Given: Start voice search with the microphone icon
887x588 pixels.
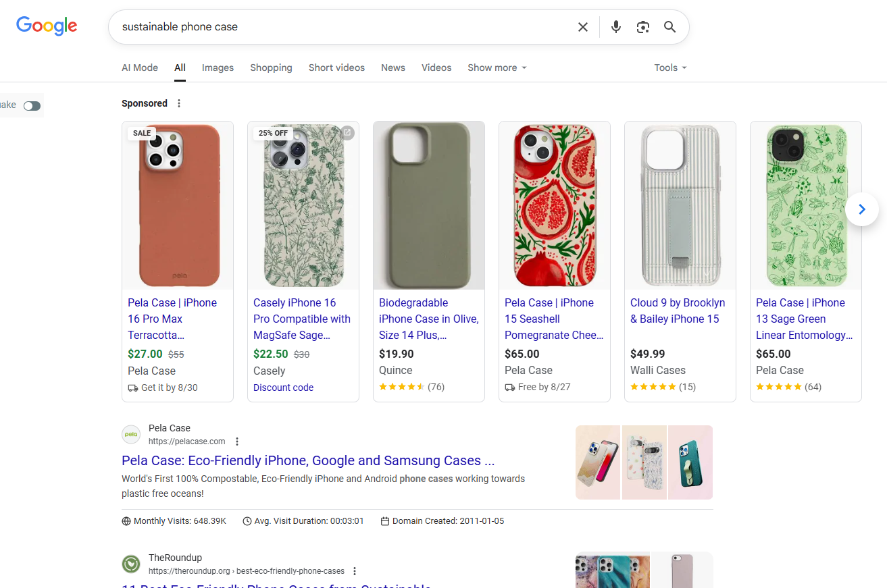Looking at the screenshot, I should (x=615, y=27).
